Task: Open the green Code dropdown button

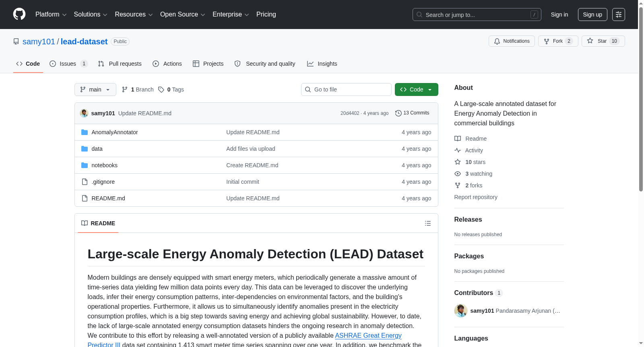Action: pos(417,89)
